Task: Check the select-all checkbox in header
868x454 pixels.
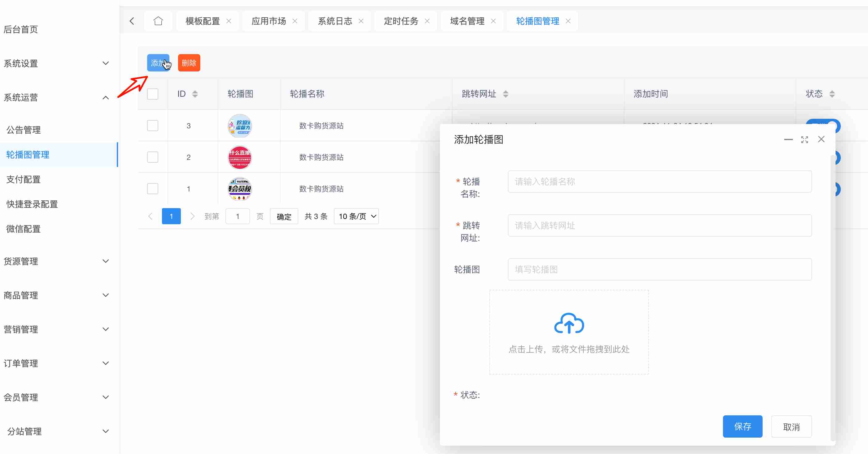Action: click(x=153, y=94)
